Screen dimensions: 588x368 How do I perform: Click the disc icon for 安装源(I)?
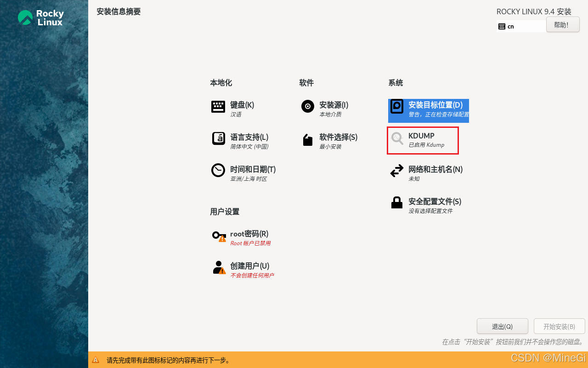307,106
